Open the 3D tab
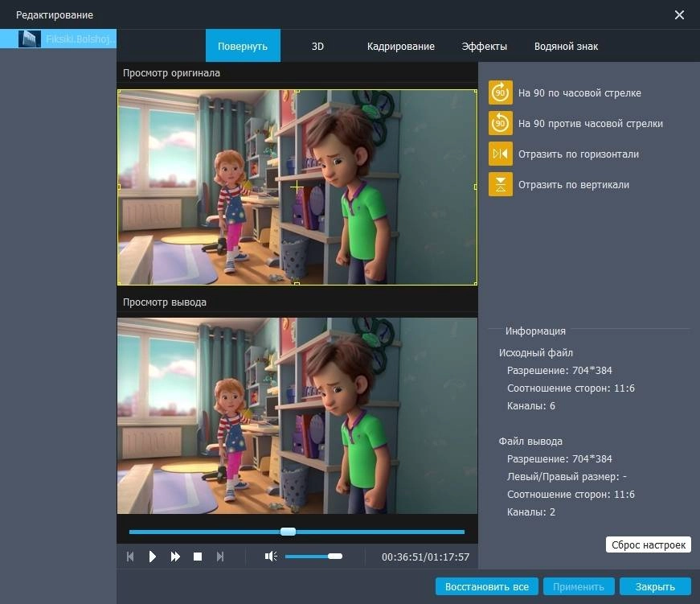Screen dimensions: 700x604 (317, 46)
